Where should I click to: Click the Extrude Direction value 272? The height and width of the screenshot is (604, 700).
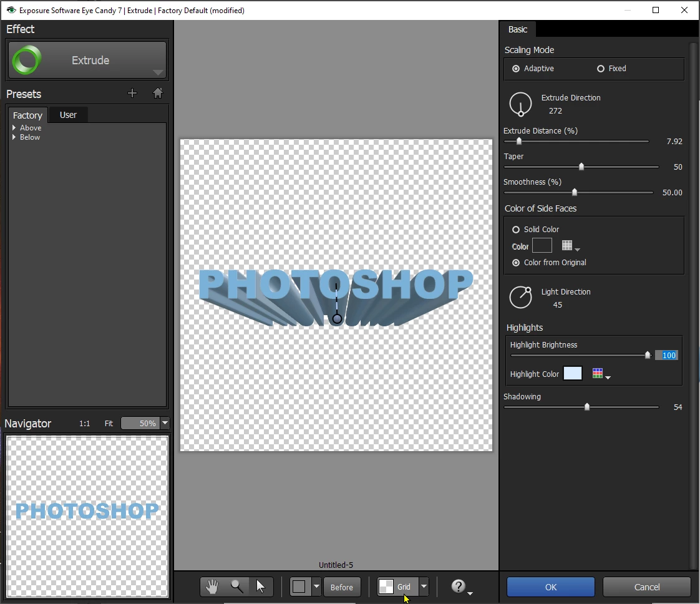(x=555, y=110)
